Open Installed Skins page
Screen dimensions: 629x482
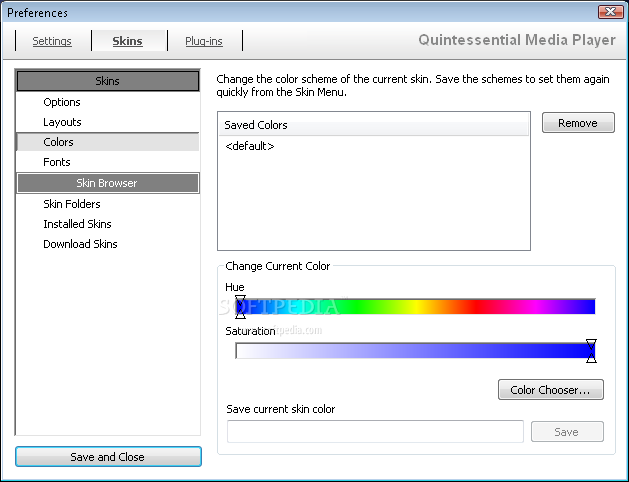coord(77,224)
